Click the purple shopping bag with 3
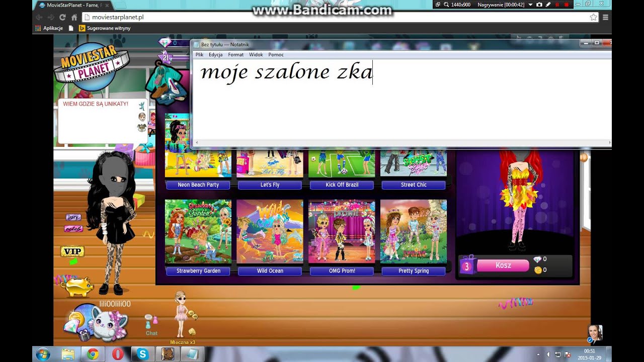This screenshot has height=362, width=644. [466, 265]
